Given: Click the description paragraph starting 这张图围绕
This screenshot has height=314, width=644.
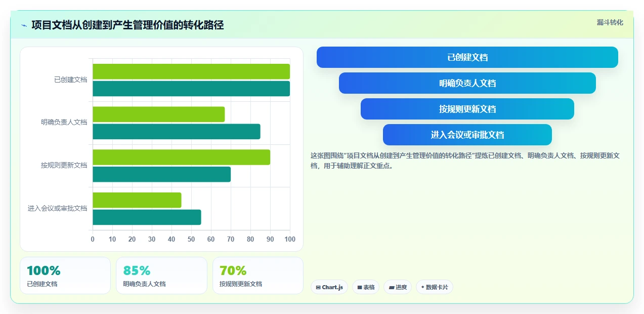Looking at the screenshot, I should pyautogui.click(x=465, y=161).
